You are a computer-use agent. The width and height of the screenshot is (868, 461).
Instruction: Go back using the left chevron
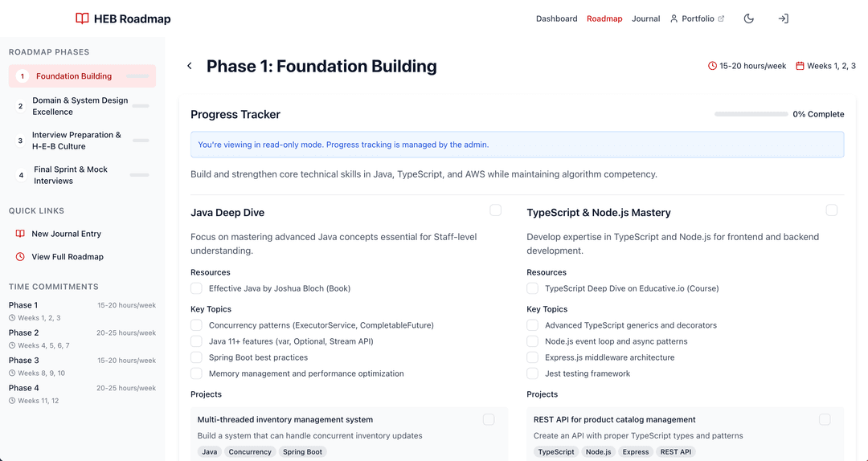tap(190, 66)
